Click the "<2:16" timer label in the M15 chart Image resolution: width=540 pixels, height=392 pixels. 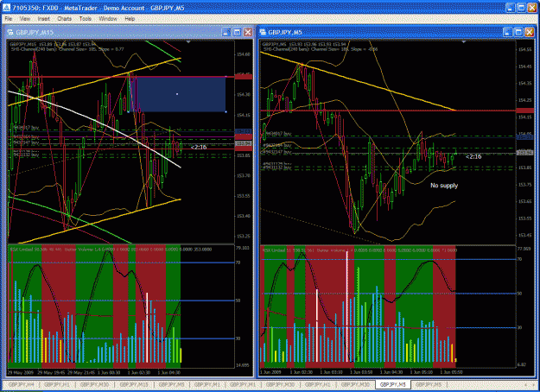[199, 148]
